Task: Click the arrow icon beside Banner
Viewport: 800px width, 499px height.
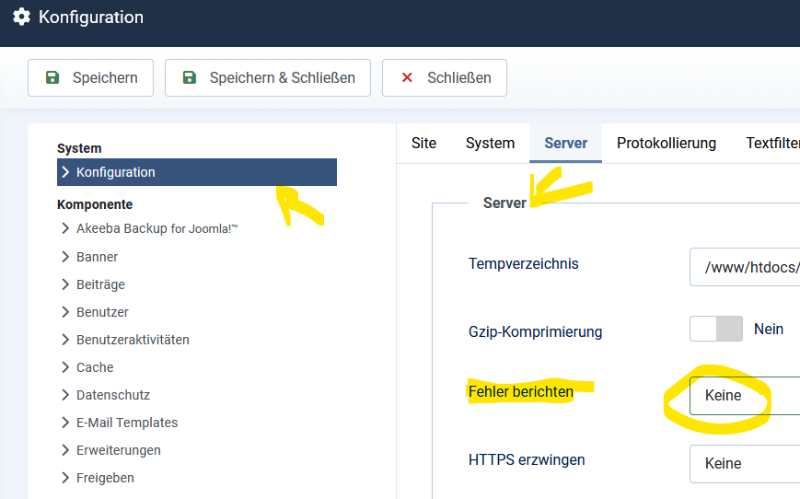Action: pos(65,257)
